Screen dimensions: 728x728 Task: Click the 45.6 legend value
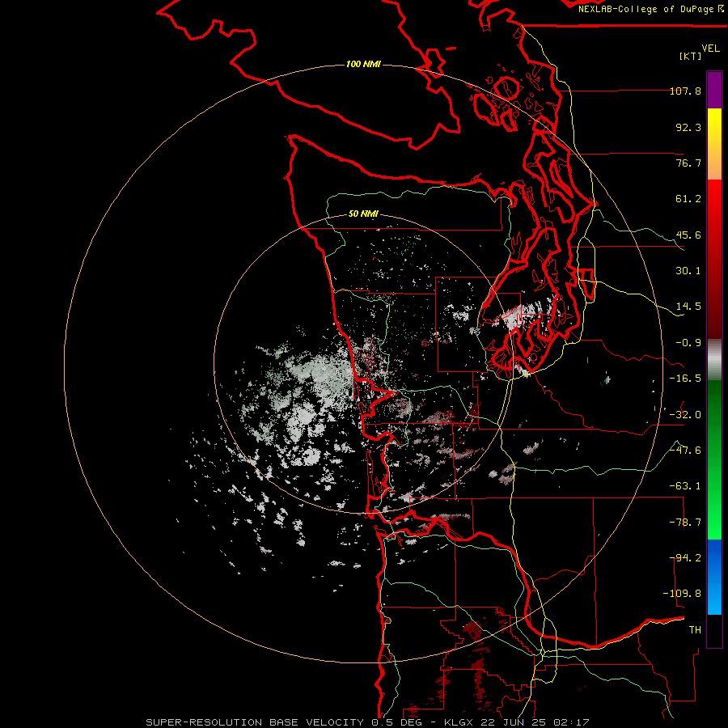pyautogui.click(x=688, y=235)
